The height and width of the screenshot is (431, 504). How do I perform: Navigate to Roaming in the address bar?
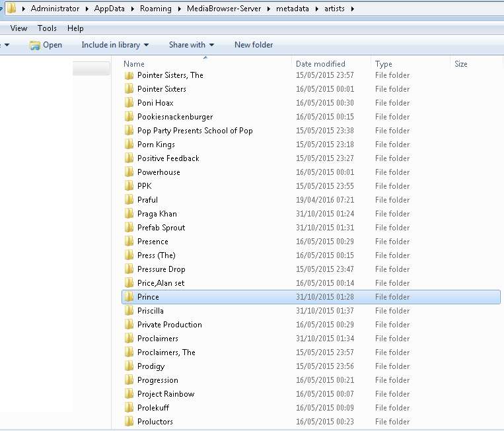pos(156,9)
